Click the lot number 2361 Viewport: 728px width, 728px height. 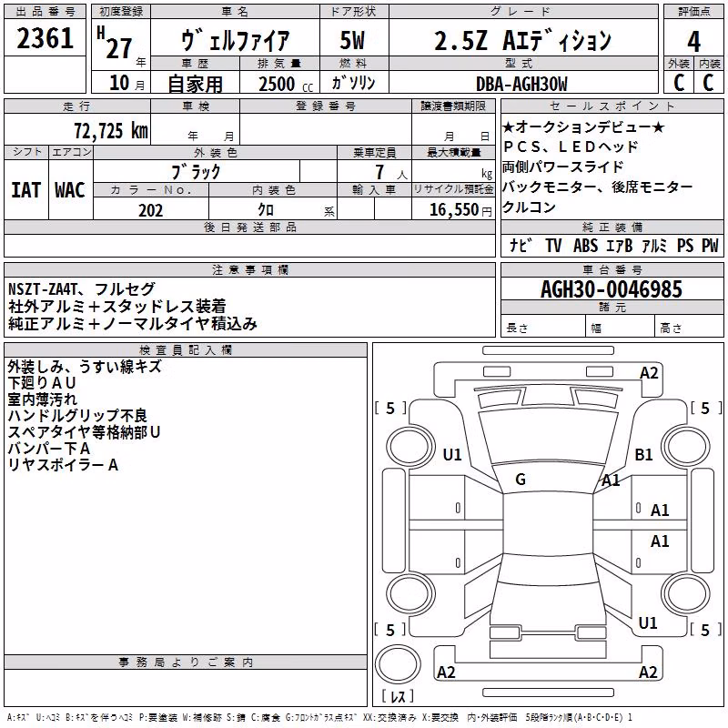pos(45,38)
